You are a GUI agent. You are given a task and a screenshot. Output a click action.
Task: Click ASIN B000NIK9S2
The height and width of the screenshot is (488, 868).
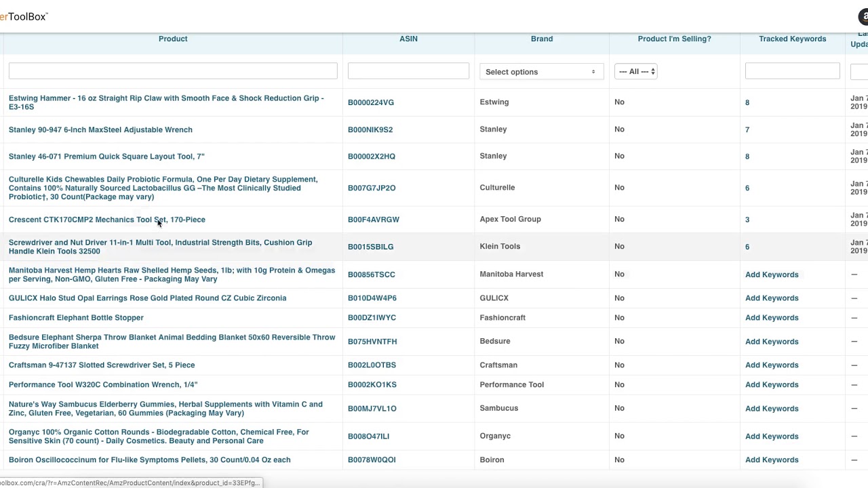coord(370,129)
